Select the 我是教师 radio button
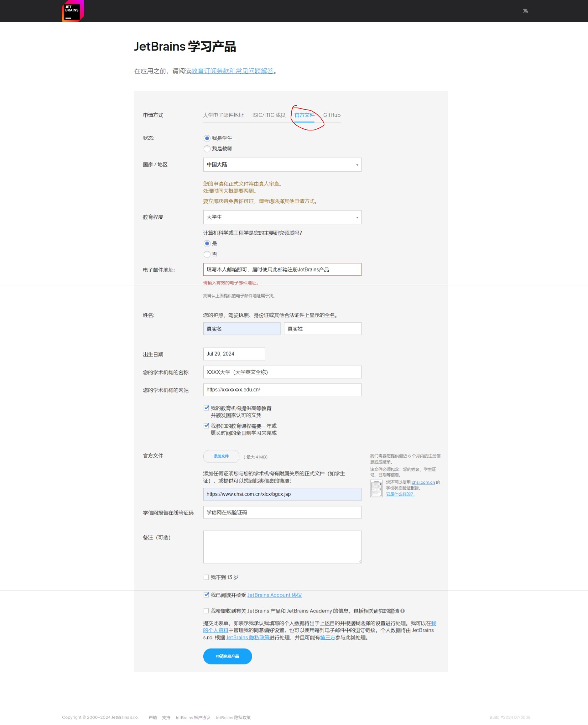The height and width of the screenshot is (725, 588). point(207,149)
